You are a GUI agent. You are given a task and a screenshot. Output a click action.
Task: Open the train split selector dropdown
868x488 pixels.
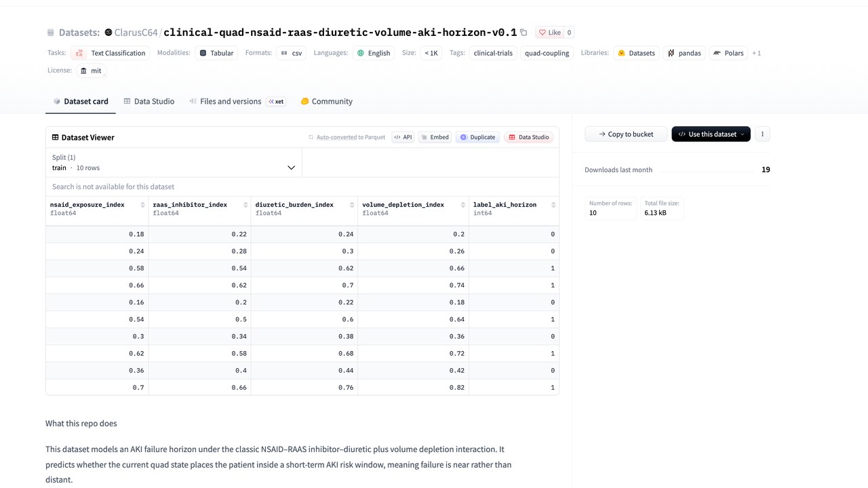174,163
